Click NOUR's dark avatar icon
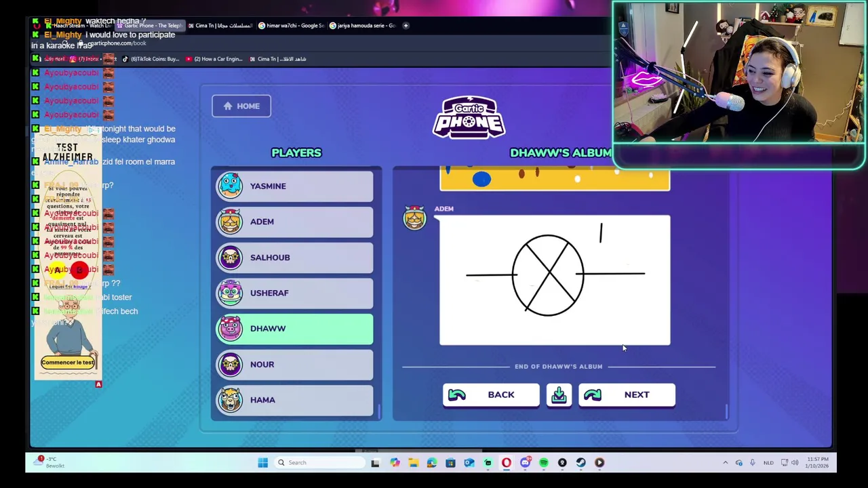The image size is (868, 488). pyautogui.click(x=230, y=364)
